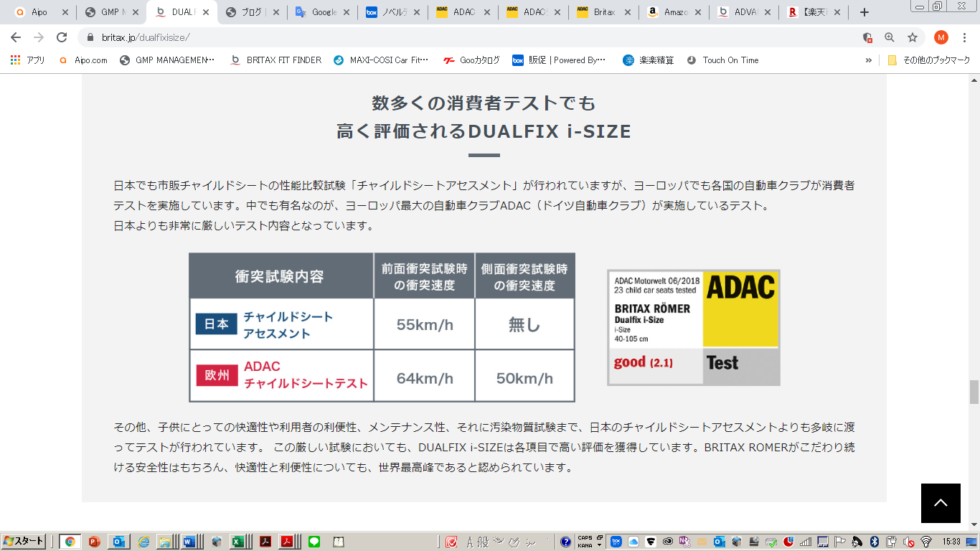Open the orange M profile avatar
This screenshot has width=980, height=551.
[941, 37]
